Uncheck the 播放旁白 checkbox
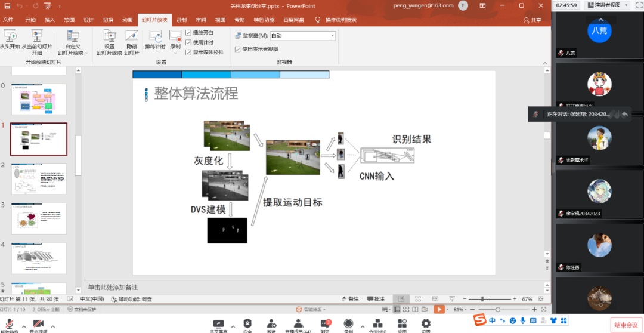Image resolution: width=644 pixels, height=333 pixels. pos(188,33)
